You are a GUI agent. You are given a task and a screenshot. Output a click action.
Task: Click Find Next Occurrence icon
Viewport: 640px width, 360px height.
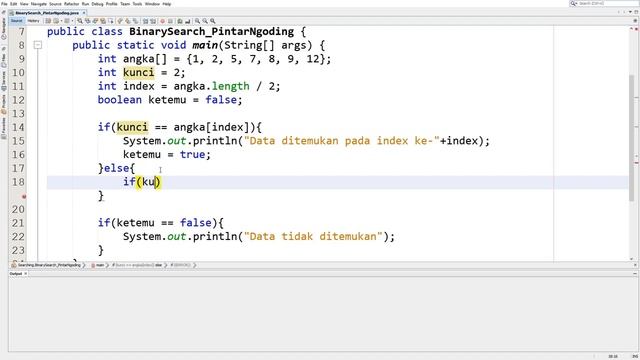(x=96, y=21)
